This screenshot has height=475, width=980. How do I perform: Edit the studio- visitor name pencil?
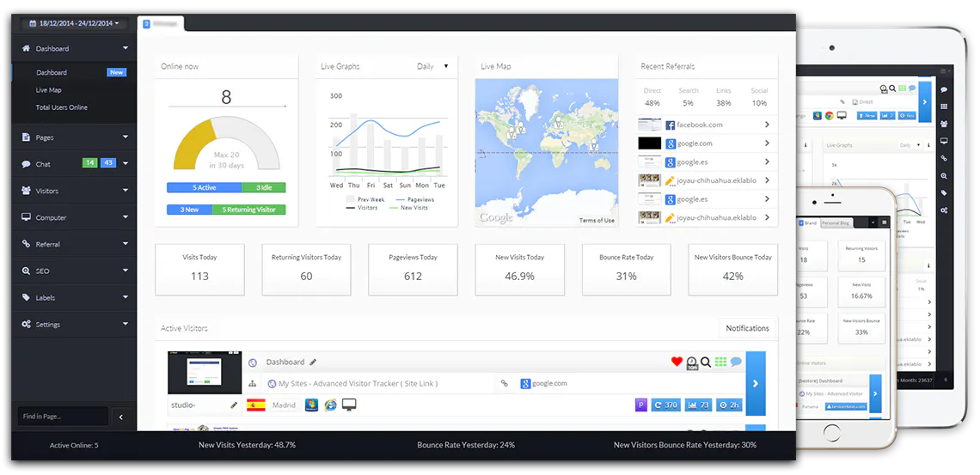pyautogui.click(x=234, y=405)
